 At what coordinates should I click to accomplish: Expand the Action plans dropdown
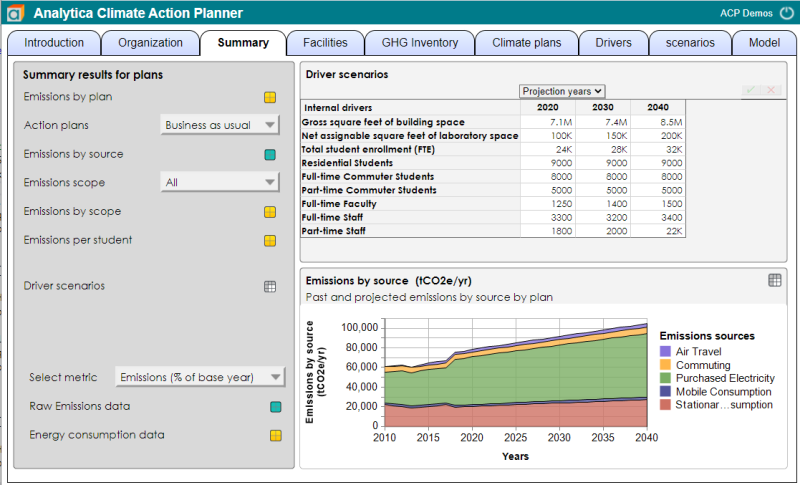(220, 125)
